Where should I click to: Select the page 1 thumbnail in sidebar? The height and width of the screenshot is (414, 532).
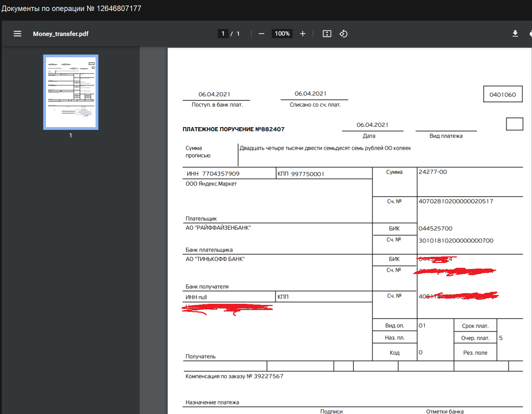[x=71, y=92]
